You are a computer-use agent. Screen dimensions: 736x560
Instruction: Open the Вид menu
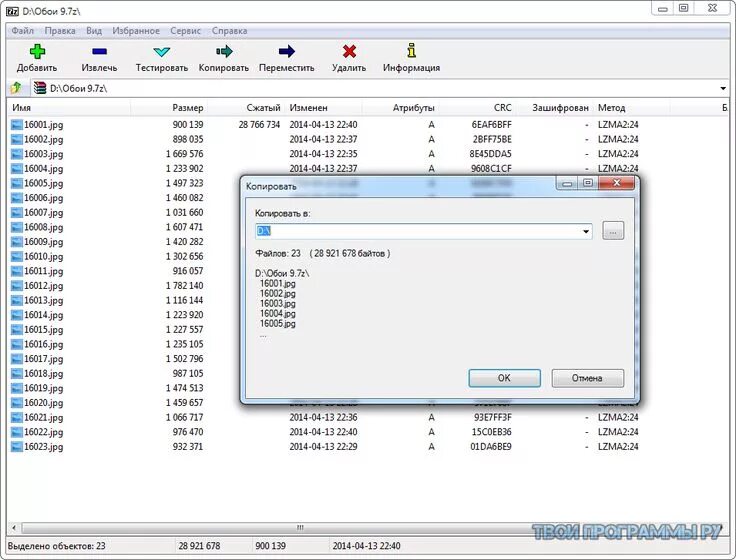[x=94, y=31]
